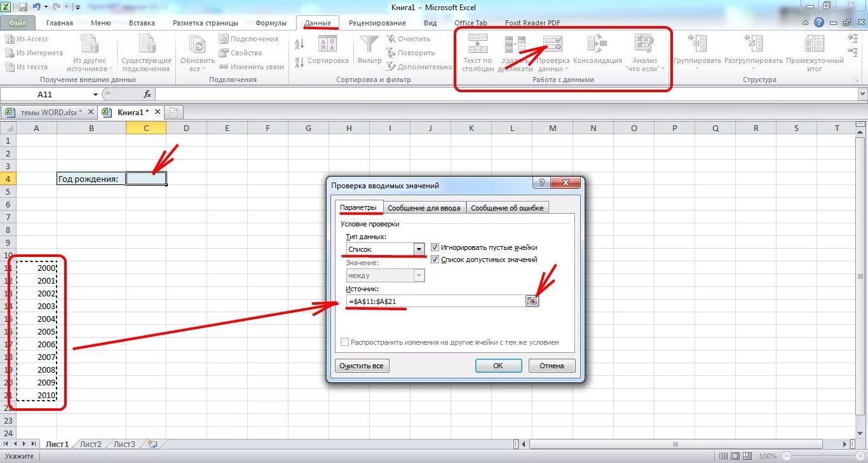The width and height of the screenshot is (868, 463).
Task: Open the Рецензирование ribbon tab
Action: (x=377, y=23)
